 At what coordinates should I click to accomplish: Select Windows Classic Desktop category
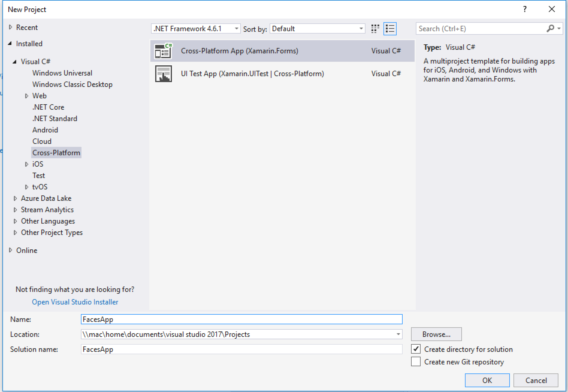tap(72, 84)
